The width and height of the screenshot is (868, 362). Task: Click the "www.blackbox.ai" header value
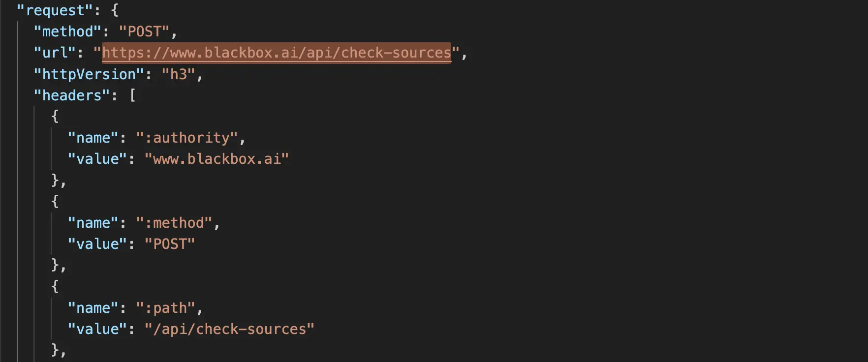coord(217,159)
